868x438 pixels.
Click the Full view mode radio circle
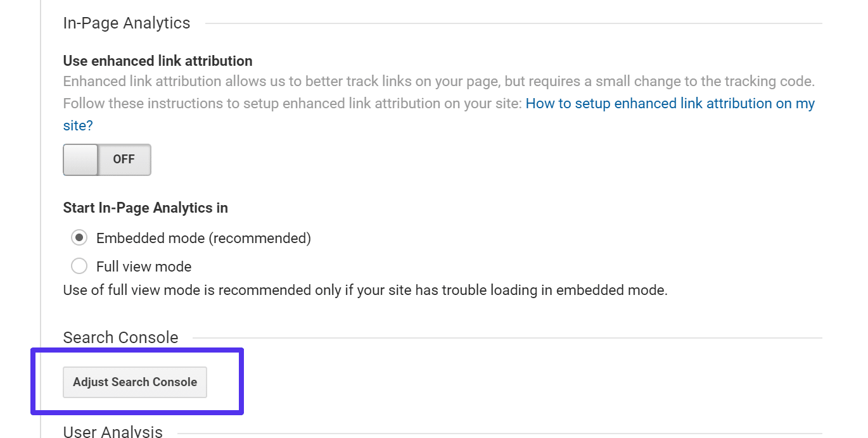pos(79,266)
